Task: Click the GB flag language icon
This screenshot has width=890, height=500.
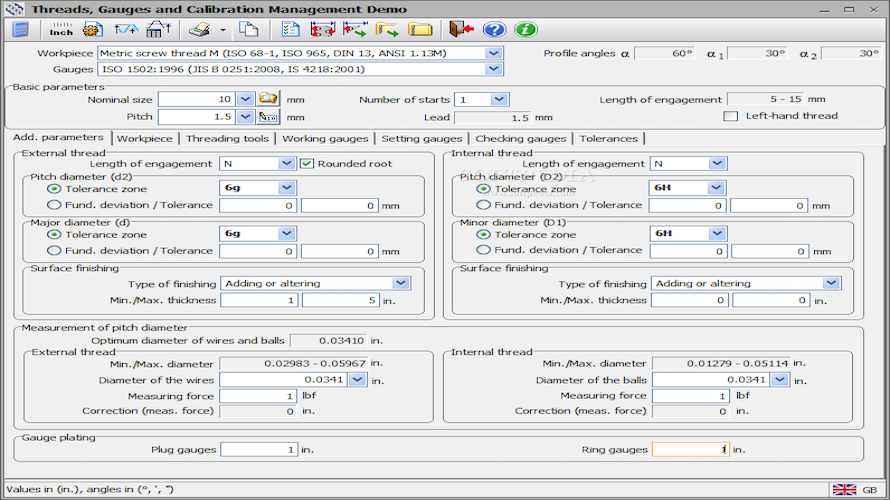Action: click(x=844, y=489)
